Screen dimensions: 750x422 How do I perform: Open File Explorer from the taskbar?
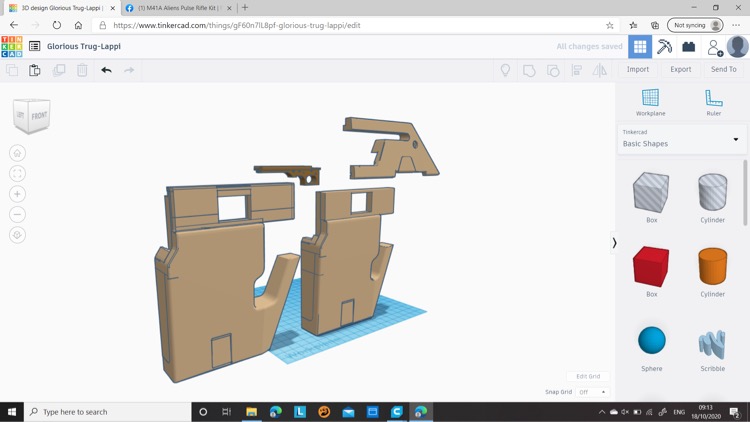click(x=252, y=412)
